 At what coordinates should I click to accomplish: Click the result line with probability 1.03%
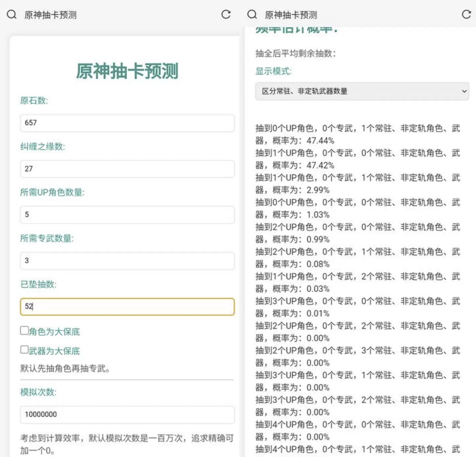click(358, 208)
